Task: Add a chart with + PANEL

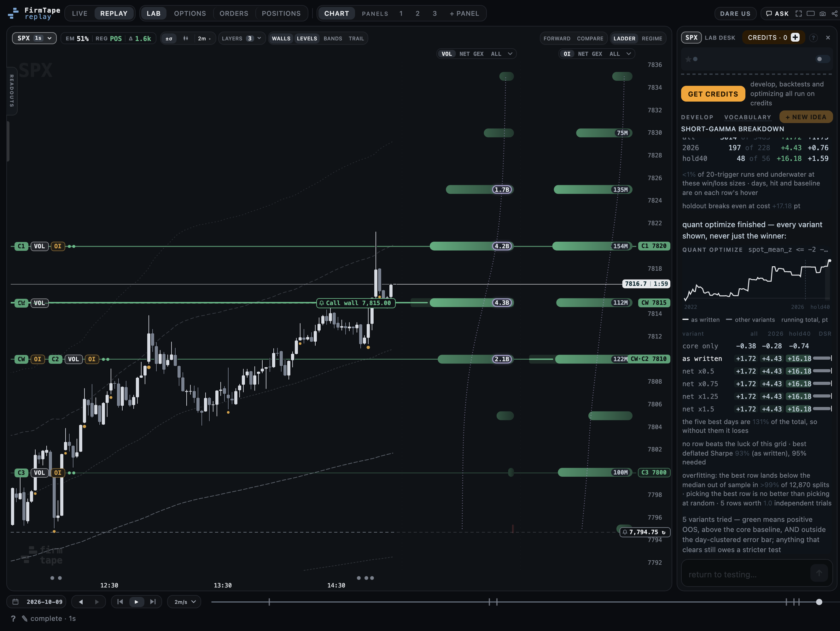Action: pyautogui.click(x=464, y=13)
